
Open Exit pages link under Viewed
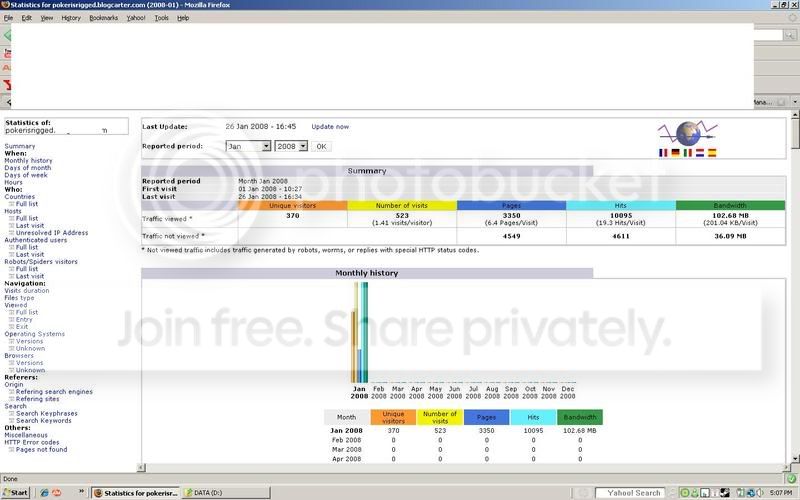pos(22,327)
